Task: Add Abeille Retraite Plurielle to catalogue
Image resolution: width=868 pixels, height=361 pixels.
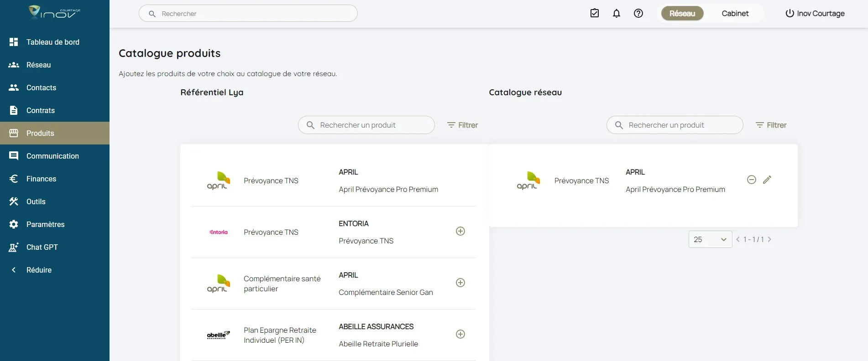Action: click(x=460, y=334)
